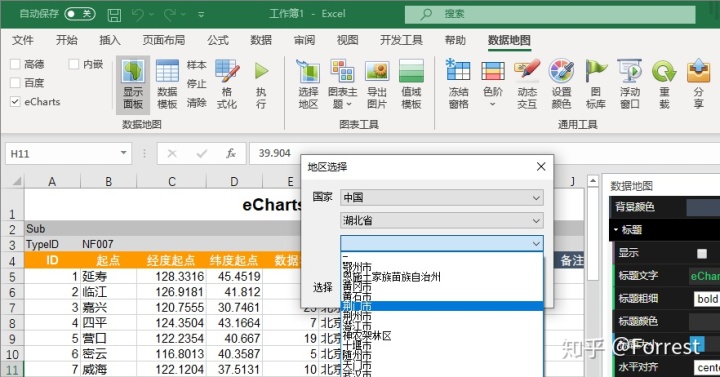Click the worksheet scroll up arrow
This screenshot has height=377, width=720.
point(593,181)
